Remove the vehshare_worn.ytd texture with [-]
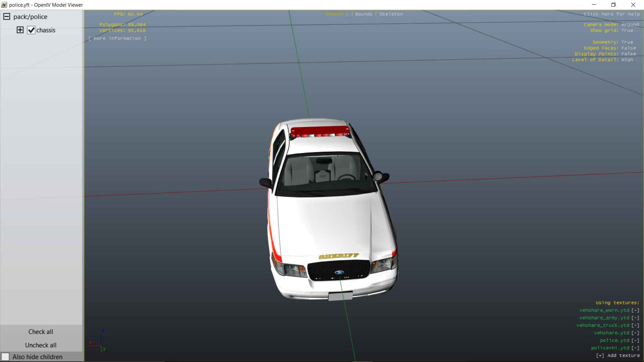This screenshot has height=362, width=644. click(x=635, y=310)
